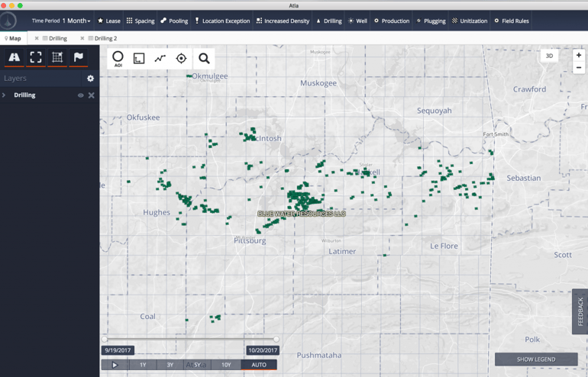Viewport: 588px width, 377px height.
Task: Click the Show Legend button
Action: point(536,359)
